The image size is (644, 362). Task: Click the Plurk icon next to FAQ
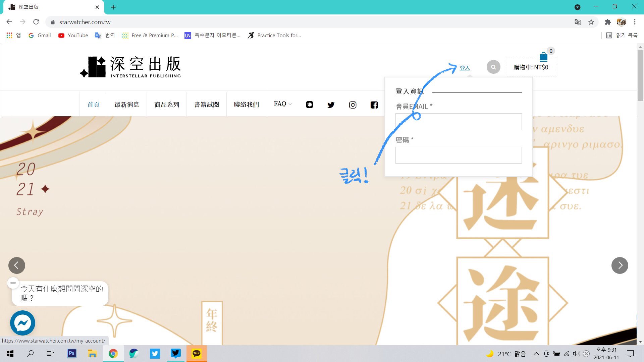(309, 105)
